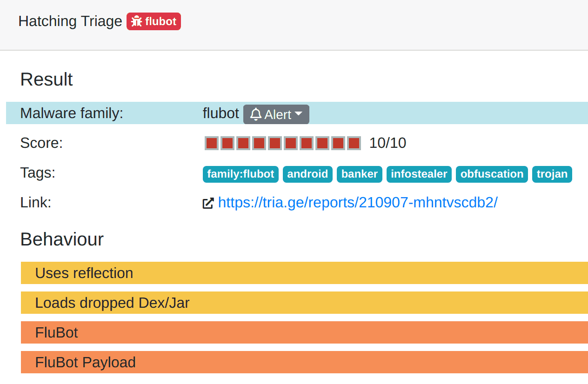Select the 'Uses reflection' behaviour row
This screenshot has height=384, width=588.
tap(304, 273)
